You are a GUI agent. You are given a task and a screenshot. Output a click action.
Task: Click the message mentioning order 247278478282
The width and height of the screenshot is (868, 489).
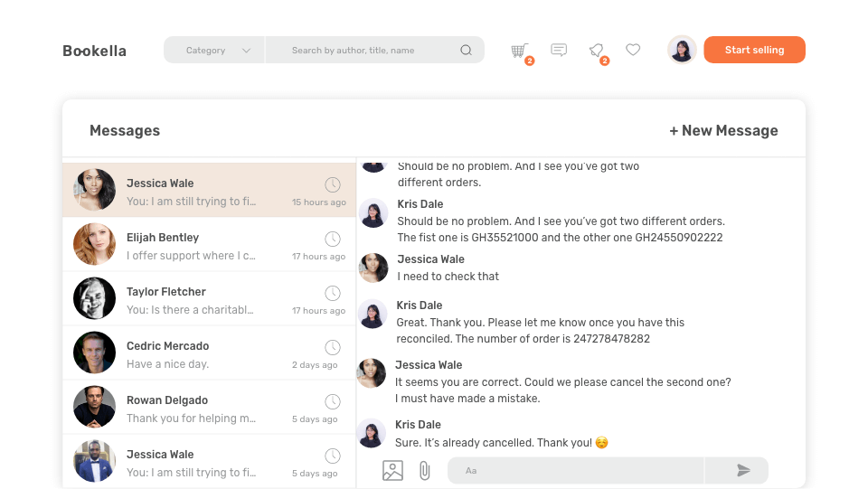541,330
